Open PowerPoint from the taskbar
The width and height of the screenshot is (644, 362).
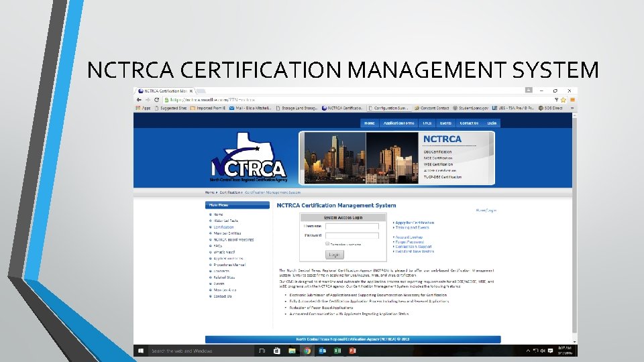pos(352,351)
